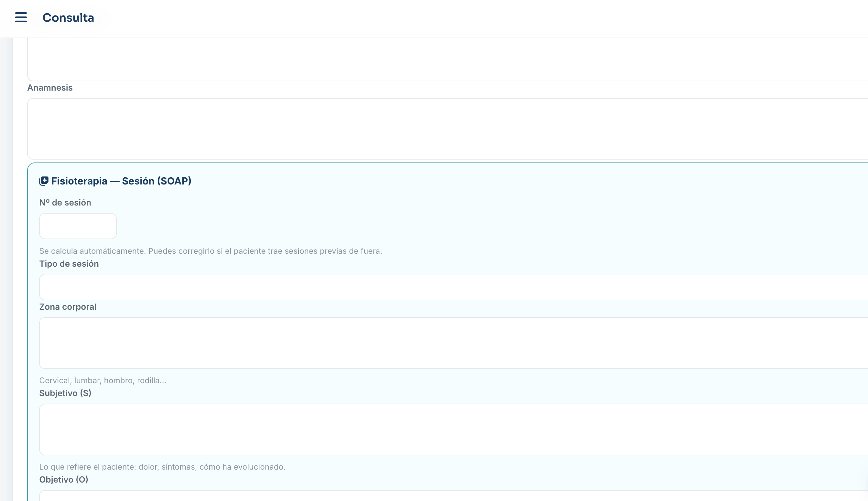Focus the text area above Anamnesis

[448, 60]
